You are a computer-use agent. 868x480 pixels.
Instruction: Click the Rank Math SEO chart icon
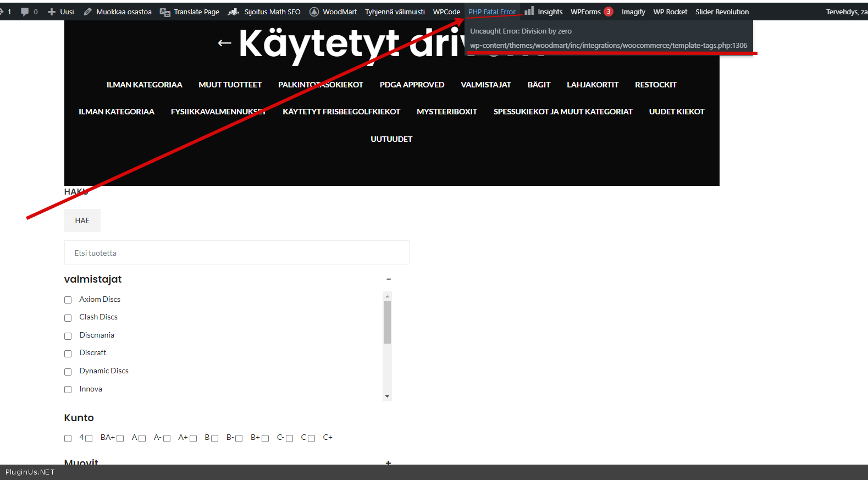tap(234, 12)
